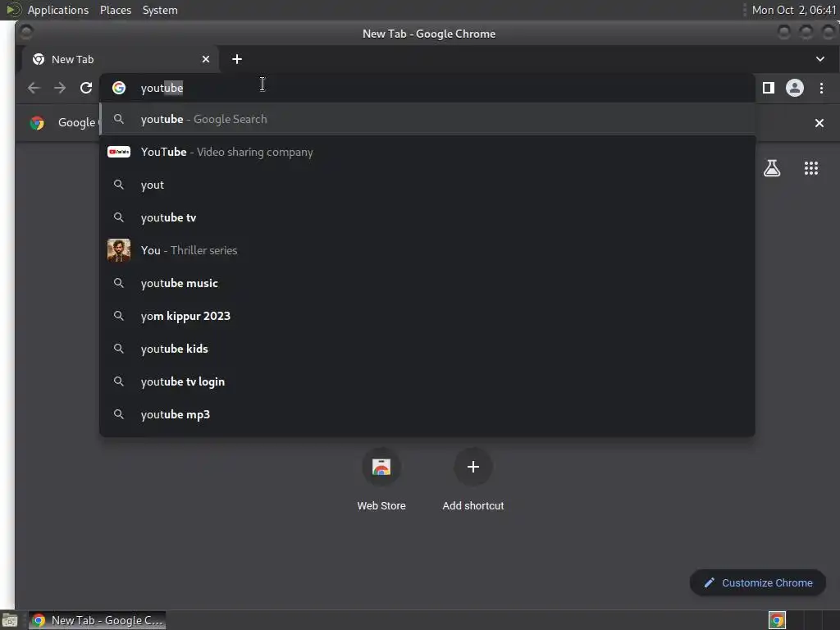
Task: Click the magnifier icon beside 'youtube mp3'
Action: (x=119, y=414)
